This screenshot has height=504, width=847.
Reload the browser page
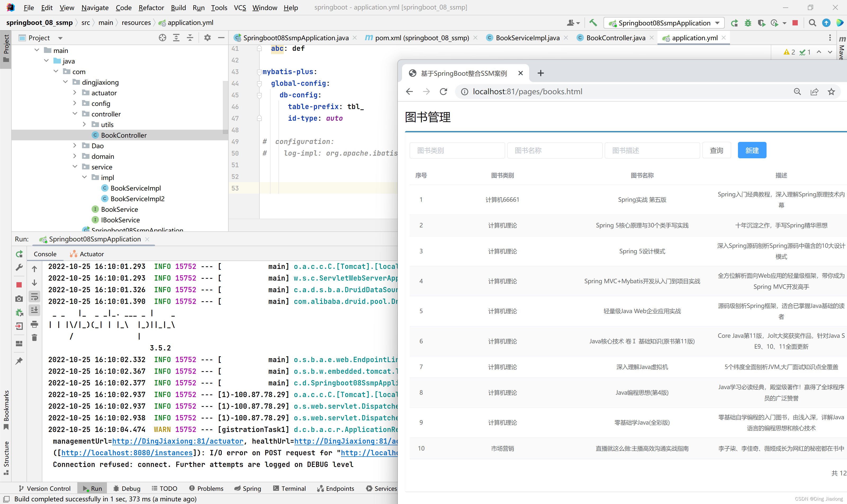(443, 92)
